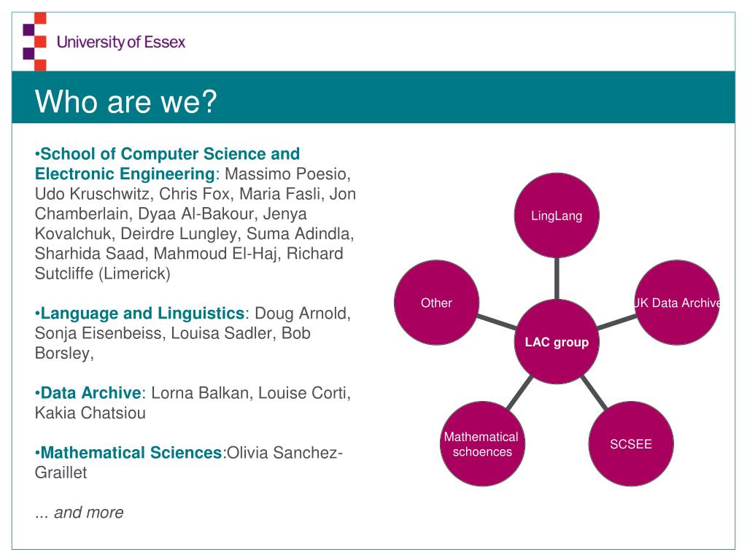The width and height of the screenshot is (747, 560).
Task: Click the connector line below LingLang
Action: coord(557,279)
